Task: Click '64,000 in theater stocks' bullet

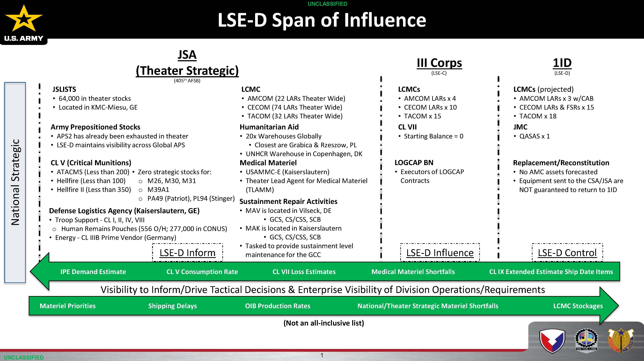Action: coord(95,99)
